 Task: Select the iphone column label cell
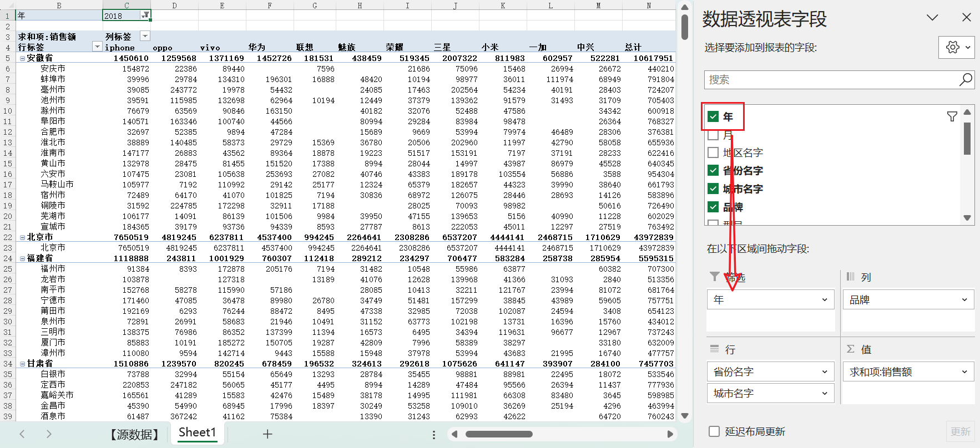click(x=127, y=48)
